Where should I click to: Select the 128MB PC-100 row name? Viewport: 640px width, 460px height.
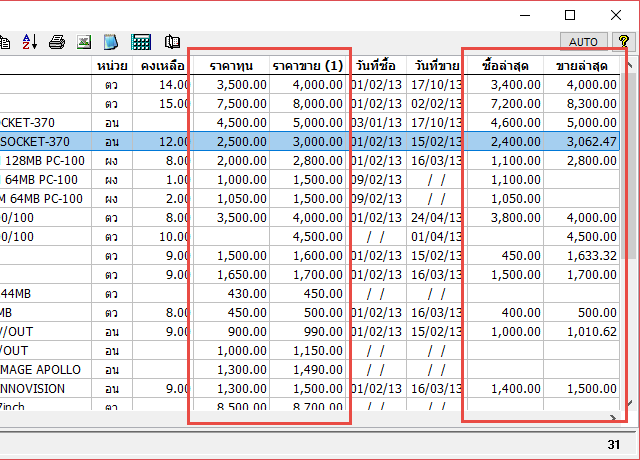(45, 161)
